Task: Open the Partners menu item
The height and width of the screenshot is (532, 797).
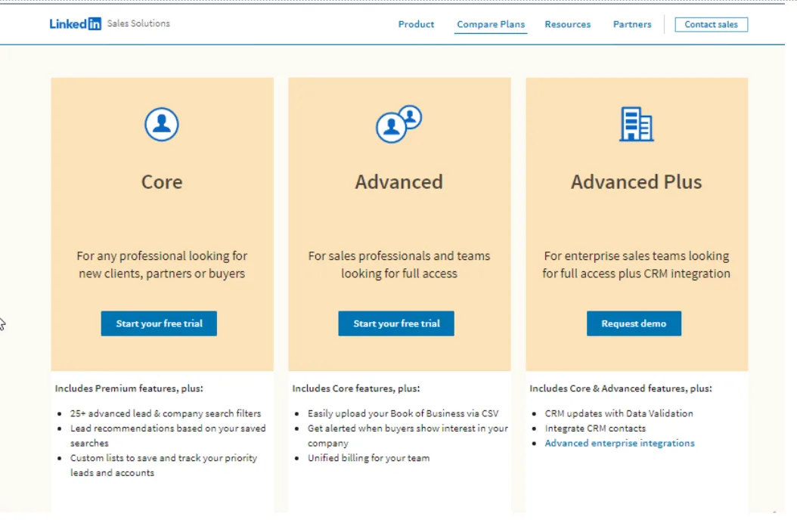Action: pyautogui.click(x=632, y=24)
